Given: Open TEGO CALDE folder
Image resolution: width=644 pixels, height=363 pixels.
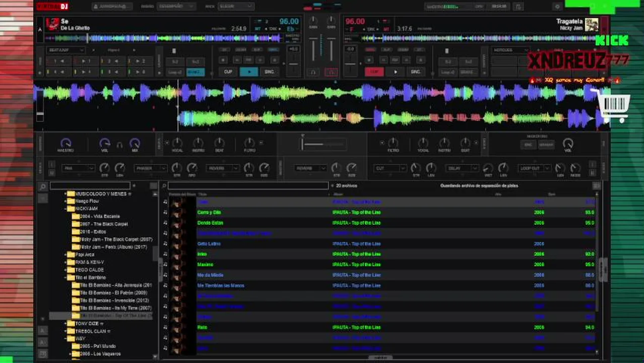Looking at the screenshot, I should [x=89, y=270].
